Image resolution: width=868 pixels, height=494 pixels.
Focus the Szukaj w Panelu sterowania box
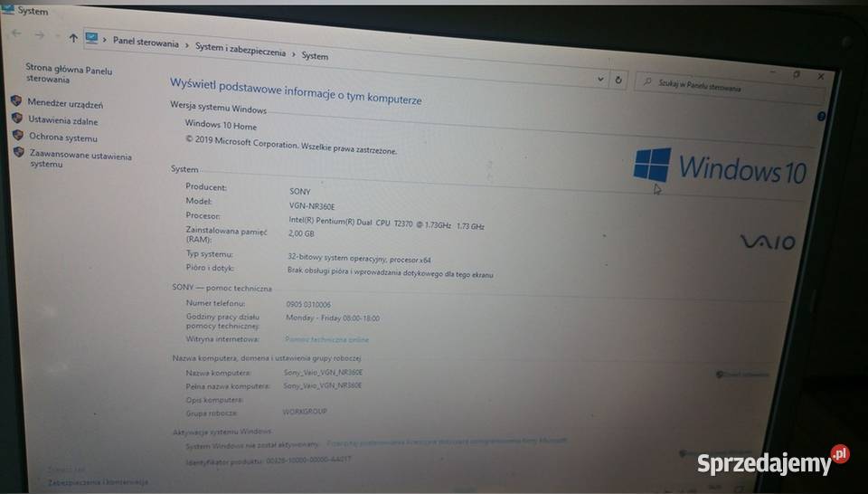[x=731, y=89]
